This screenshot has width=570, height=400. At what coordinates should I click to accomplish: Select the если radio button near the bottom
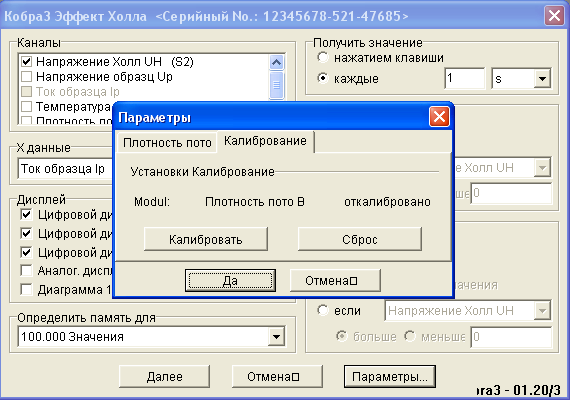pos(322,311)
